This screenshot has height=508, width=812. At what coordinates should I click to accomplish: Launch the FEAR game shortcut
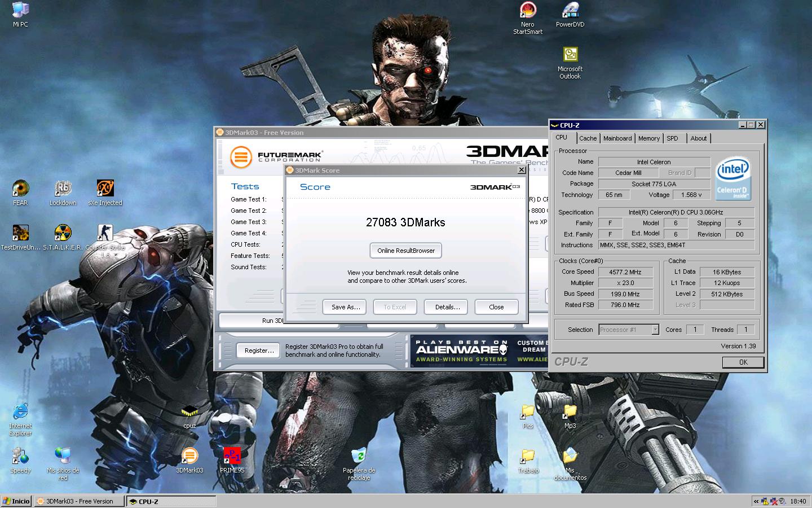(20, 192)
